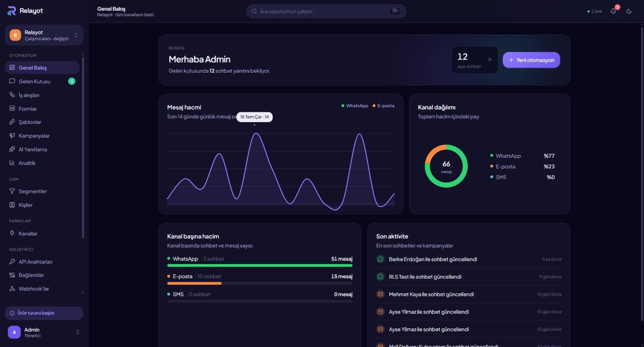This screenshot has height=347, width=644.
Task: Click the Merhaba Admin heading
Action: coord(199,59)
